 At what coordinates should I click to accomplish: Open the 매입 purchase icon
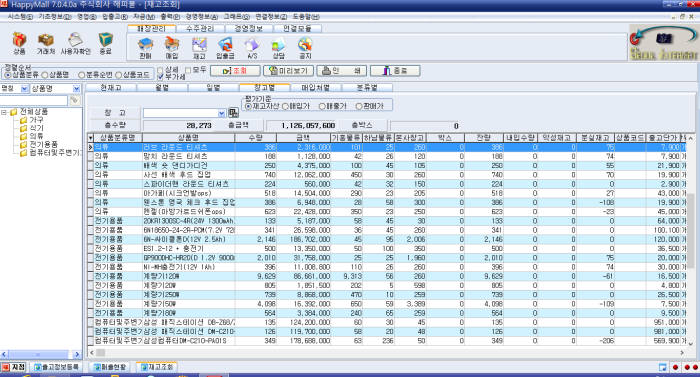coord(172,45)
